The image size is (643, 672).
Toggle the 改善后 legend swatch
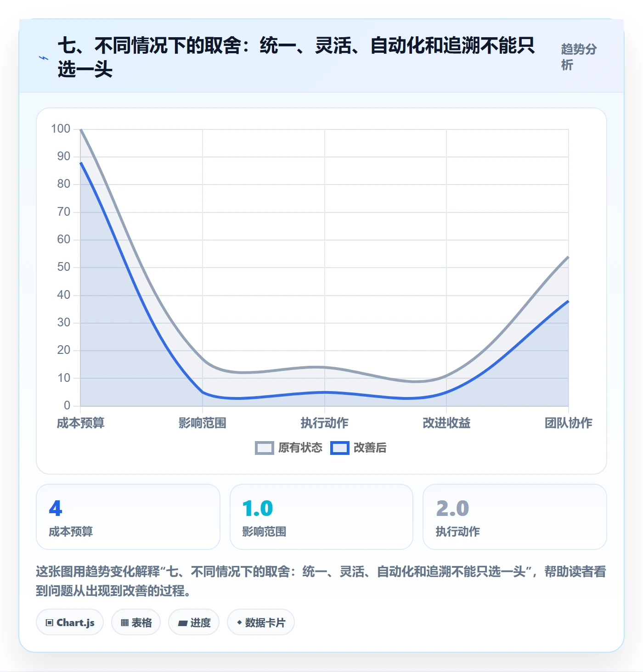click(x=340, y=448)
